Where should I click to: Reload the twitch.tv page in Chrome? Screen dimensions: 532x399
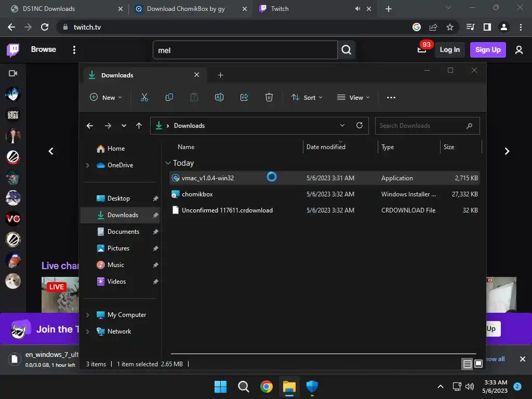(45, 27)
